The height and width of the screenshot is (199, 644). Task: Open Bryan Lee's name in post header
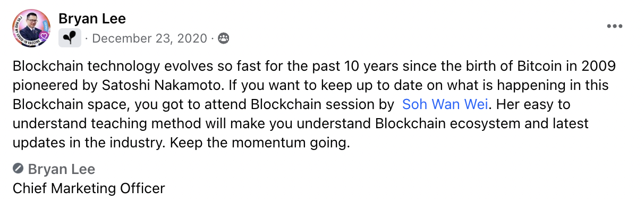(x=92, y=19)
